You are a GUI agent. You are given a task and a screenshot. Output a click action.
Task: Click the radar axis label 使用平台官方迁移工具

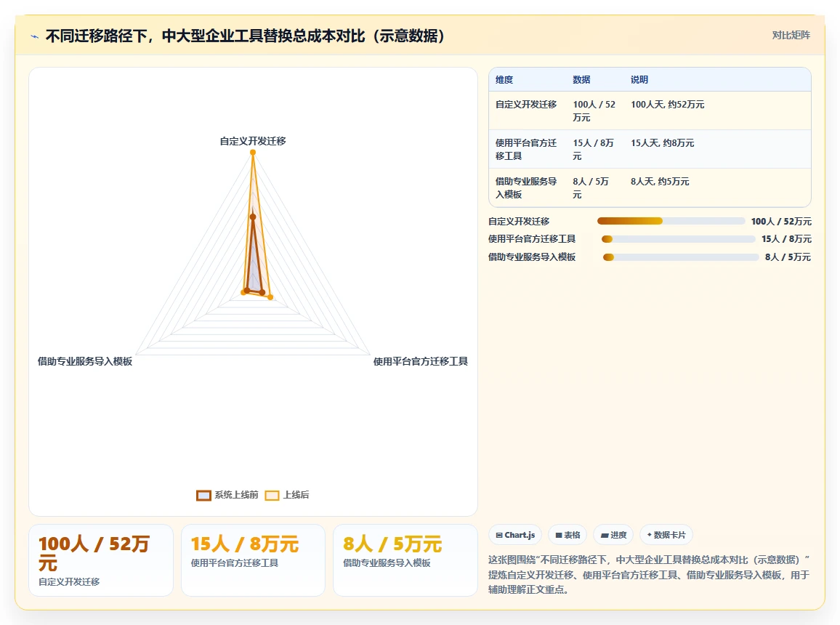421,361
